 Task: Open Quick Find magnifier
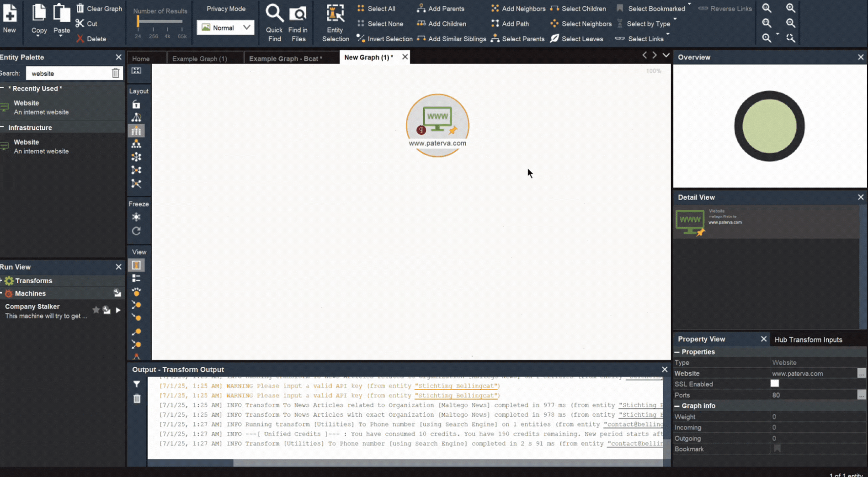[x=274, y=22]
